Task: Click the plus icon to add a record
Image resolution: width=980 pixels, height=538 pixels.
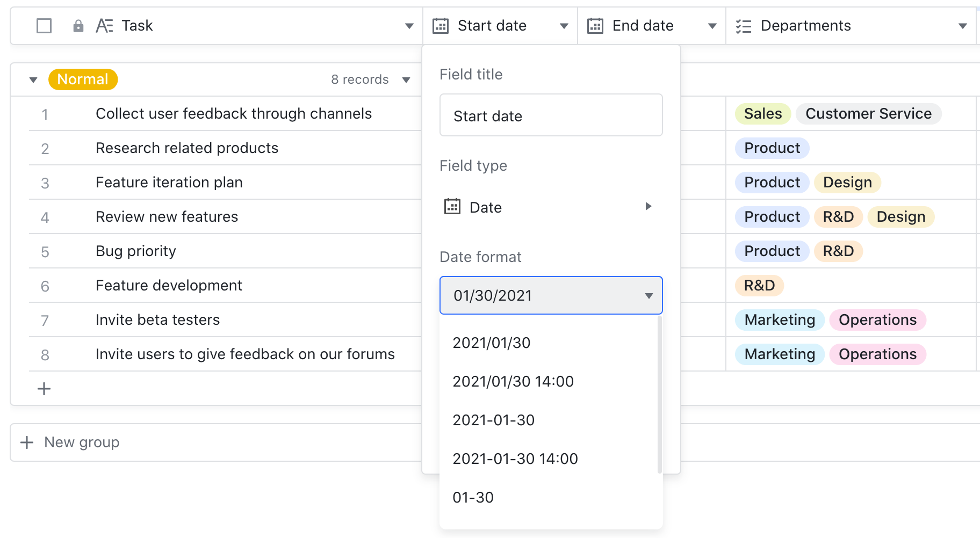Action: click(x=44, y=388)
